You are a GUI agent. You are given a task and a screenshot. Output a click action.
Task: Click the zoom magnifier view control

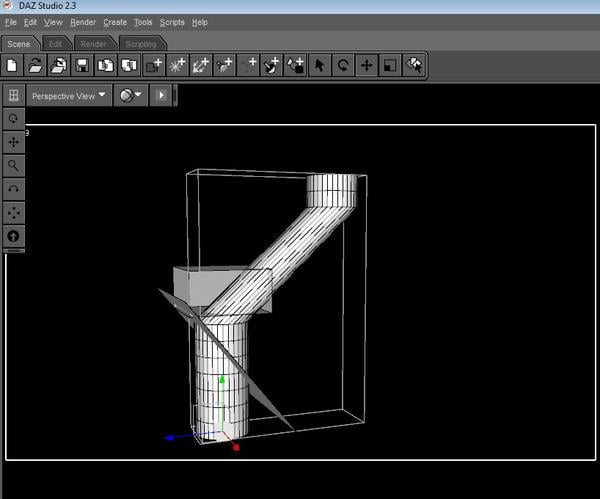(14, 166)
